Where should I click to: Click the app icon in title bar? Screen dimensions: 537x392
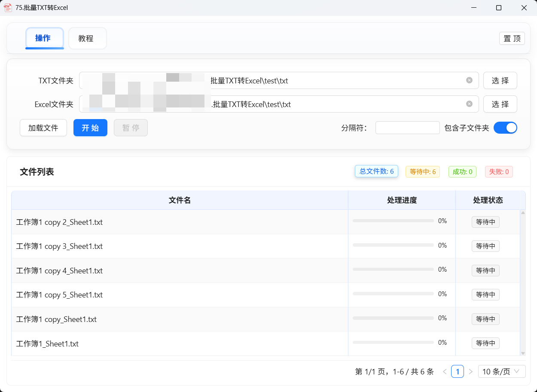pos(8,8)
